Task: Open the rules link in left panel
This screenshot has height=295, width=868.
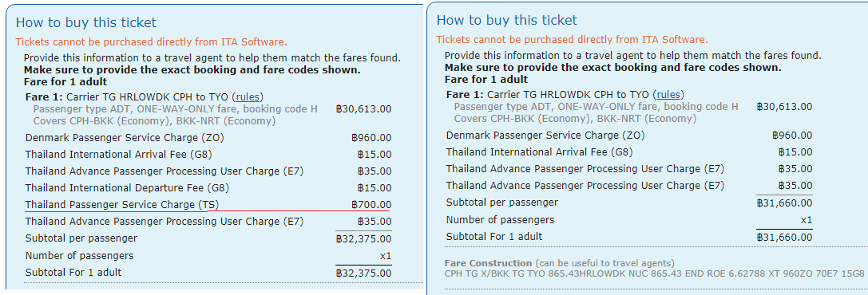Action: pos(247,96)
